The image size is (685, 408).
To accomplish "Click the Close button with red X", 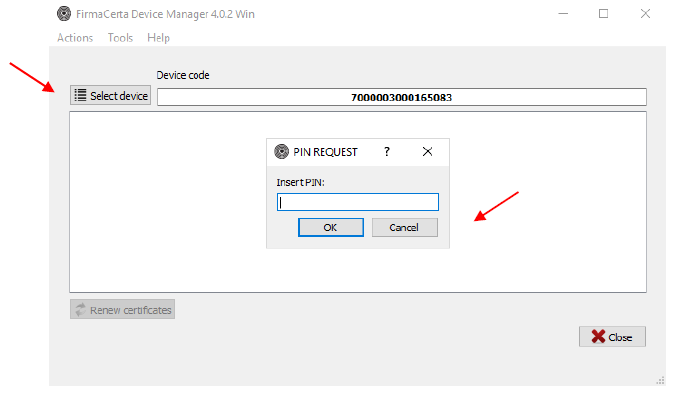I will tap(612, 337).
